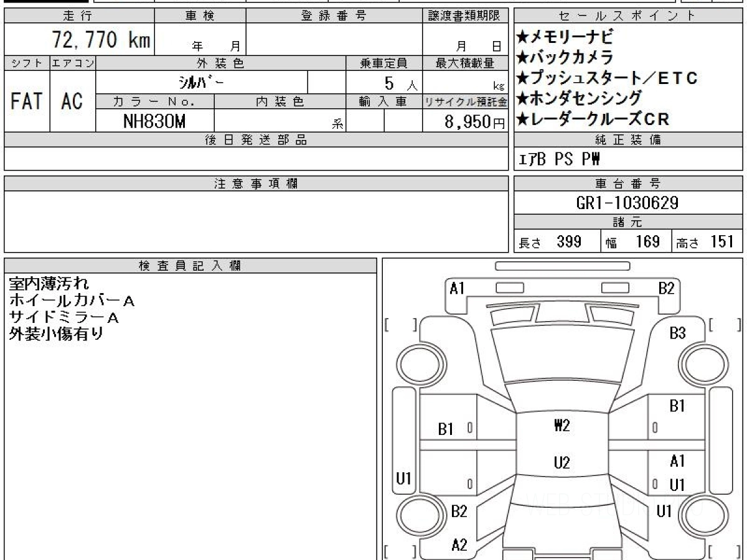Select the 8,950円 recycle deposit value

(474, 122)
